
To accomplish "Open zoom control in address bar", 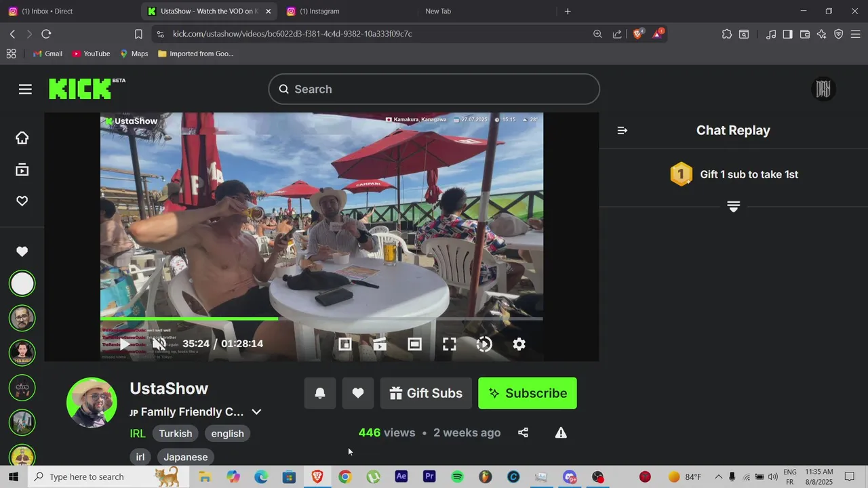I will pos(597,34).
